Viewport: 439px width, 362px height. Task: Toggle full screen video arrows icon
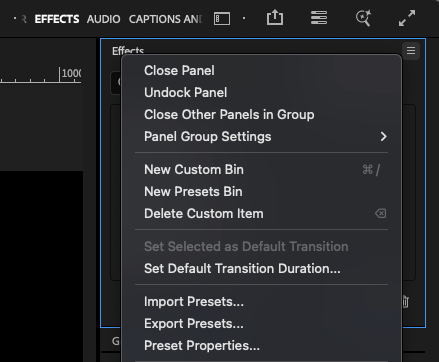click(407, 18)
